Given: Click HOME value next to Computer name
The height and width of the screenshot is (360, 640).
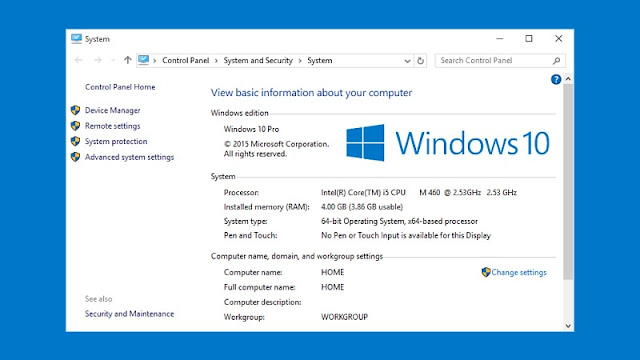Looking at the screenshot, I should tap(333, 272).
